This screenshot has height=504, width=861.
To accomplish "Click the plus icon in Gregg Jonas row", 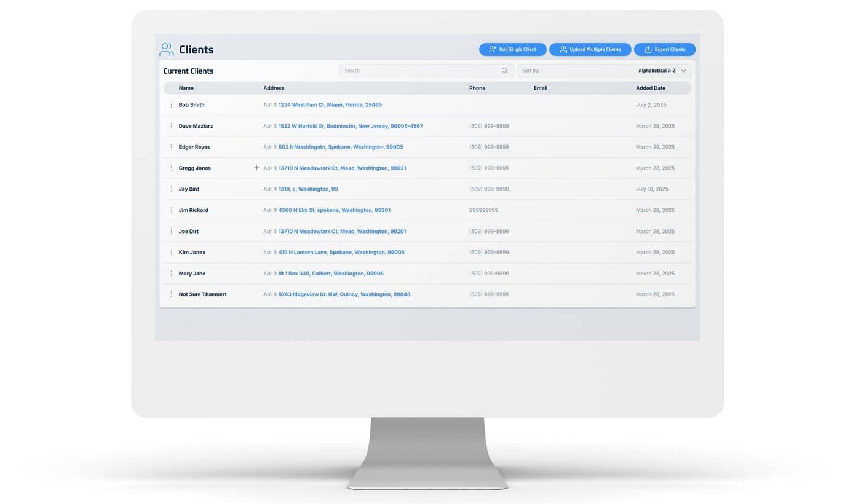I will point(256,168).
